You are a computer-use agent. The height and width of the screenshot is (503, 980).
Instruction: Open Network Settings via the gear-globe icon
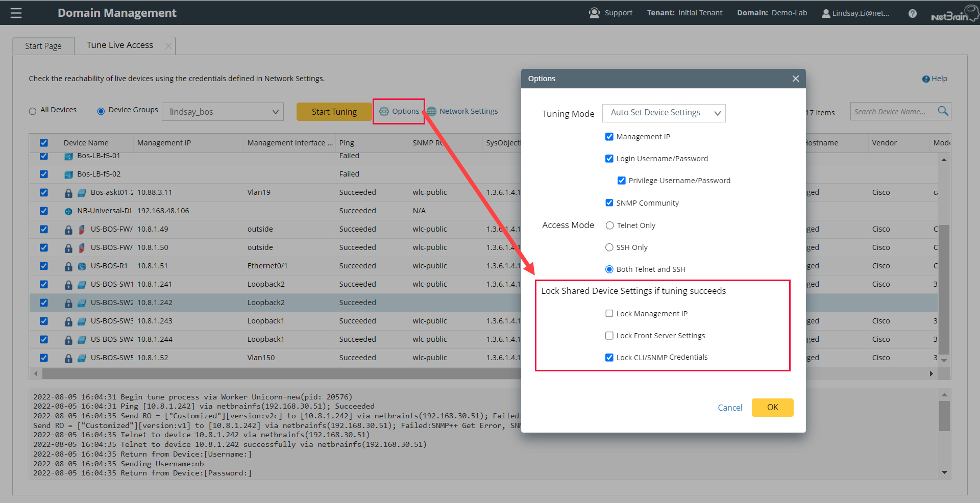point(431,111)
